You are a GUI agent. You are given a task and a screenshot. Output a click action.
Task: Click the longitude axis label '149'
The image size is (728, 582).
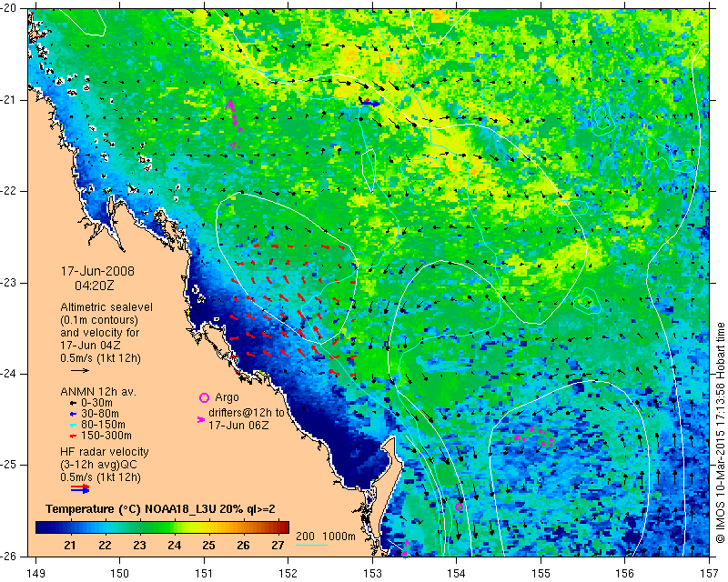click(x=35, y=574)
